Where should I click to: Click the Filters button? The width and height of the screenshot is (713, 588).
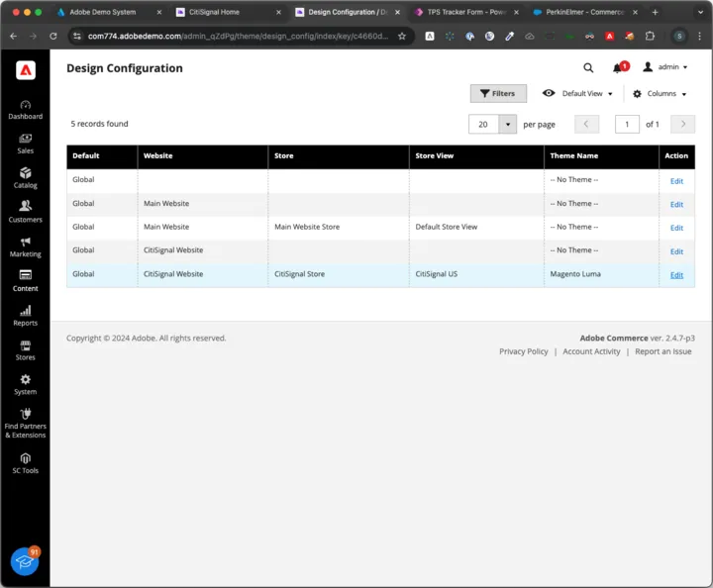(498, 94)
